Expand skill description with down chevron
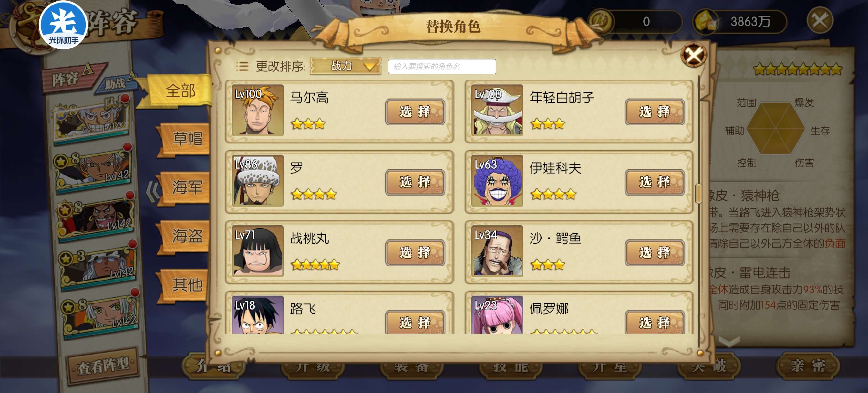The height and width of the screenshot is (393, 868). 729,341
